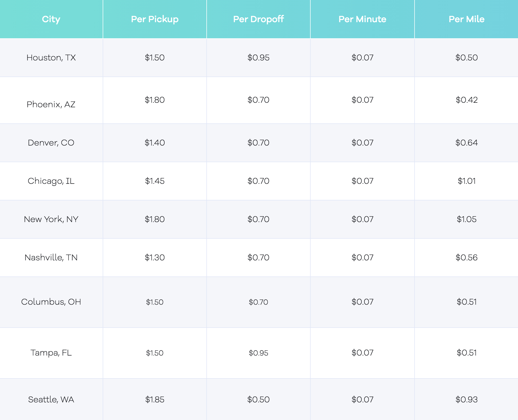Viewport: 518px width, 420px height.
Task: Click Chicago's $1.45 per pickup value
Action: pos(155,181)
